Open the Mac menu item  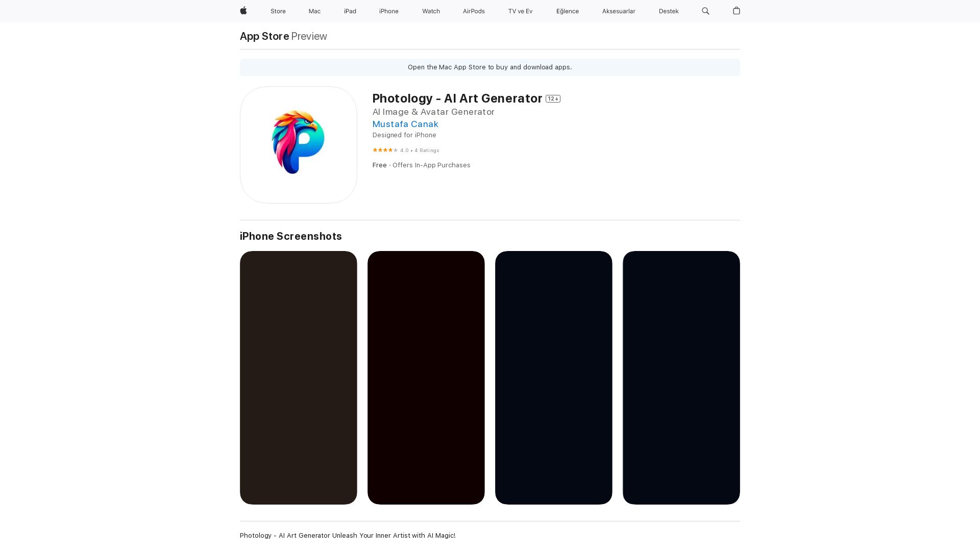coord(314,11)
